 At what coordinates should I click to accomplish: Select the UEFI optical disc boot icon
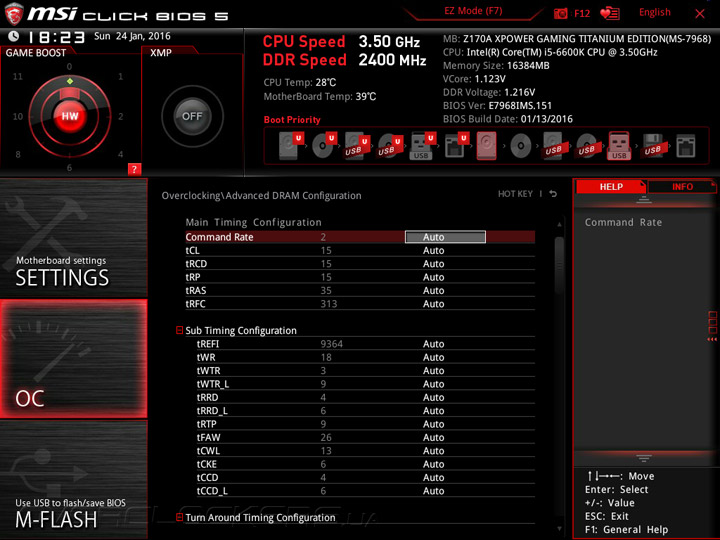point(324,146)
